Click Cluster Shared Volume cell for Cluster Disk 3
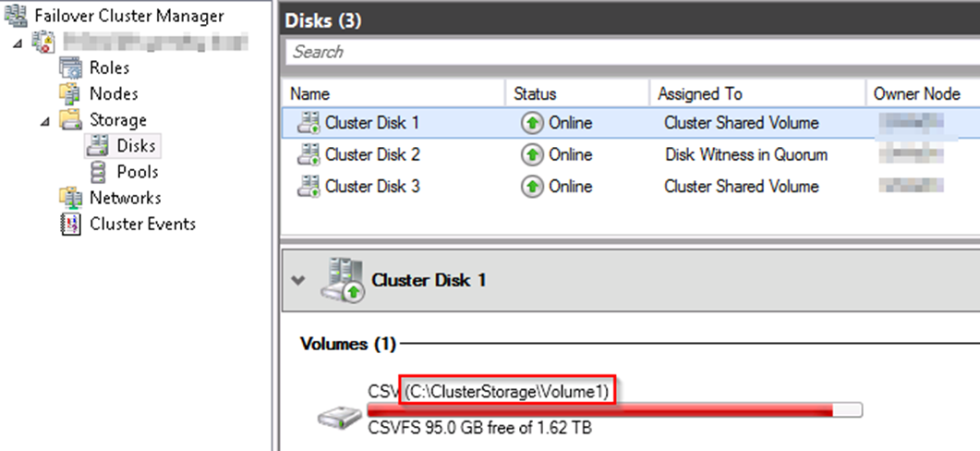Viewport: 980px width, 451px height. 742,186
